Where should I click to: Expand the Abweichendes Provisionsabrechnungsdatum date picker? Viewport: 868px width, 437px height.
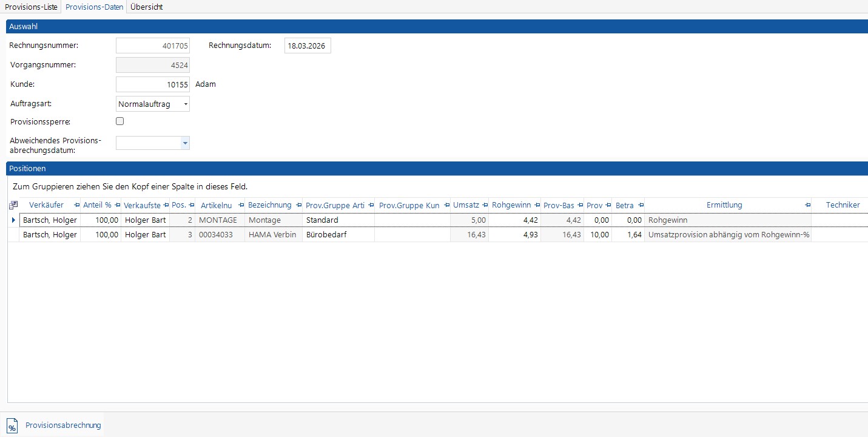tap(185, 143)
